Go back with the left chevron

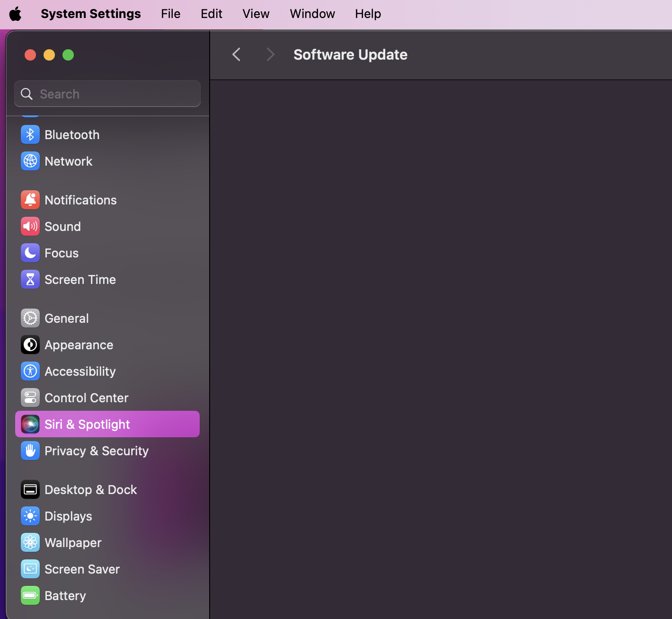coord(237,54)
